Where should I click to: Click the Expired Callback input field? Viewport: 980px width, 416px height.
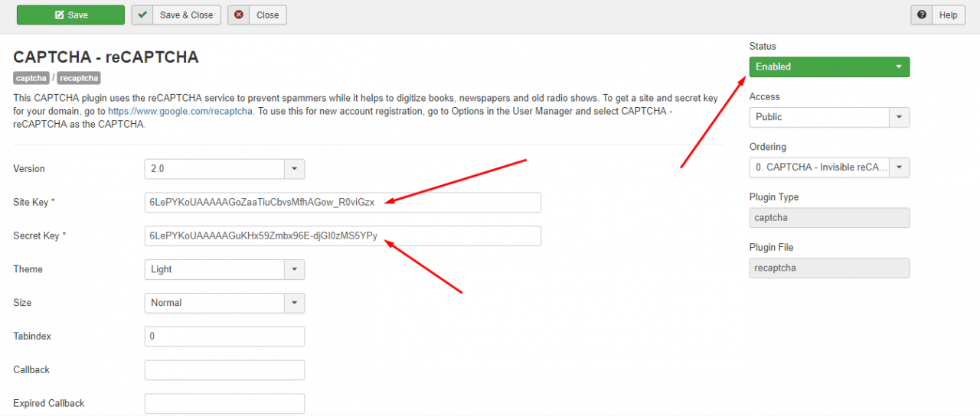[224, 404]
